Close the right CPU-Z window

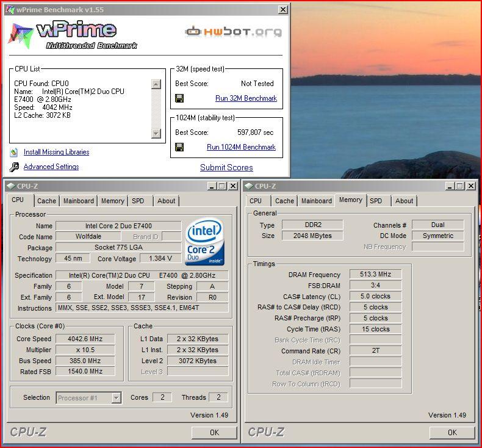pyautogui.click(x=470, y=186)
